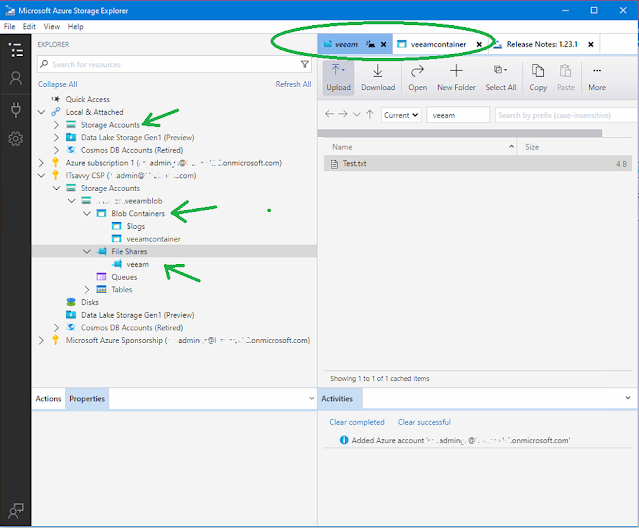Collapse the ITsavvy CSP subscription node
The width and height of the screenshot is (639, 528).
tap(41, 176)
